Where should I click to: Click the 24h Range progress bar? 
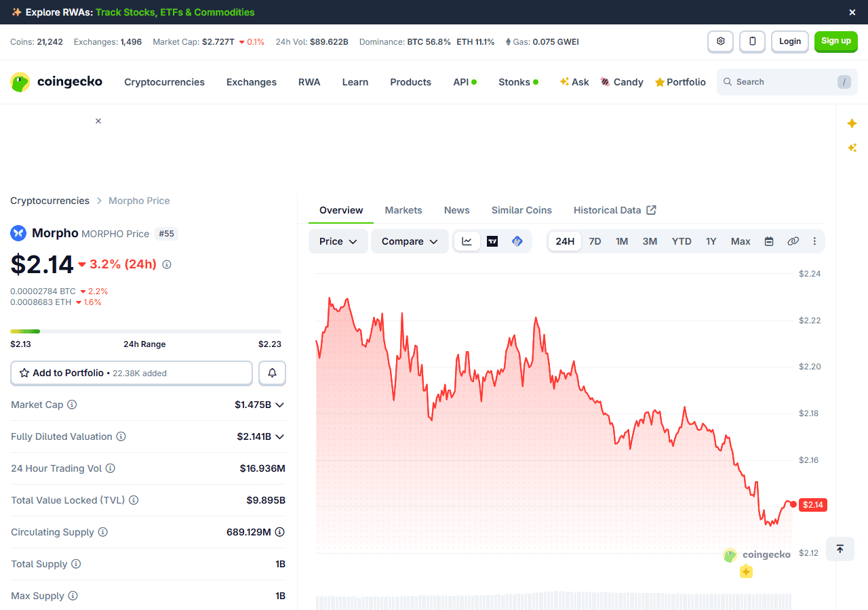(x=146, y=331)
